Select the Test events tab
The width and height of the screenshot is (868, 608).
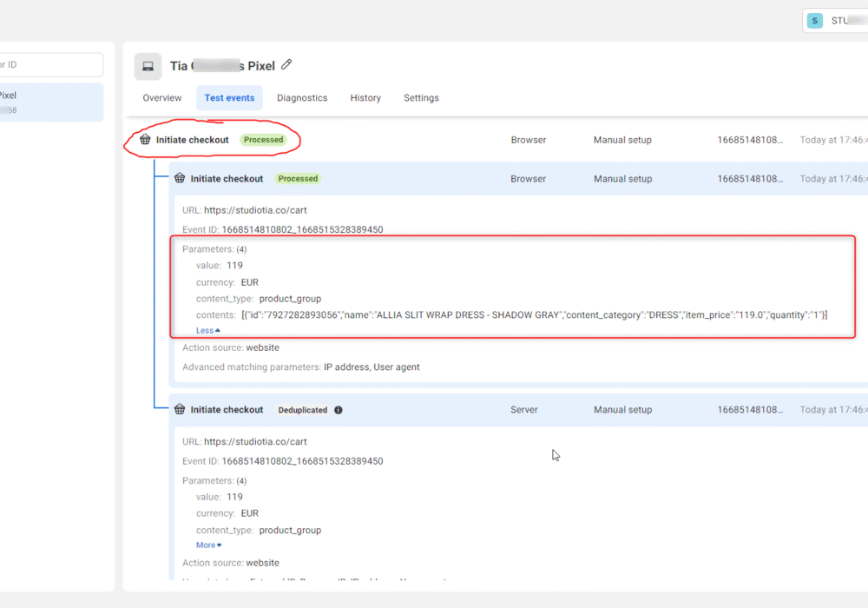click(230, 98)
